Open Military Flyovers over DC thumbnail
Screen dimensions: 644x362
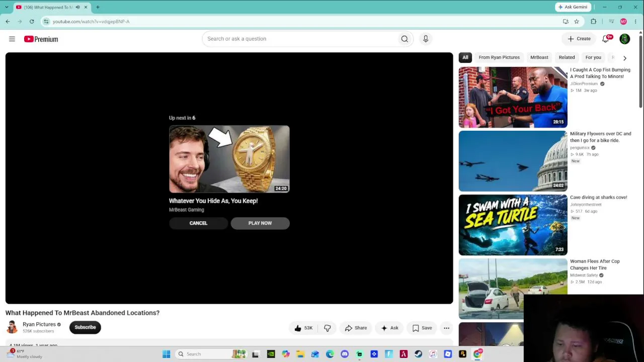point(513,161)
